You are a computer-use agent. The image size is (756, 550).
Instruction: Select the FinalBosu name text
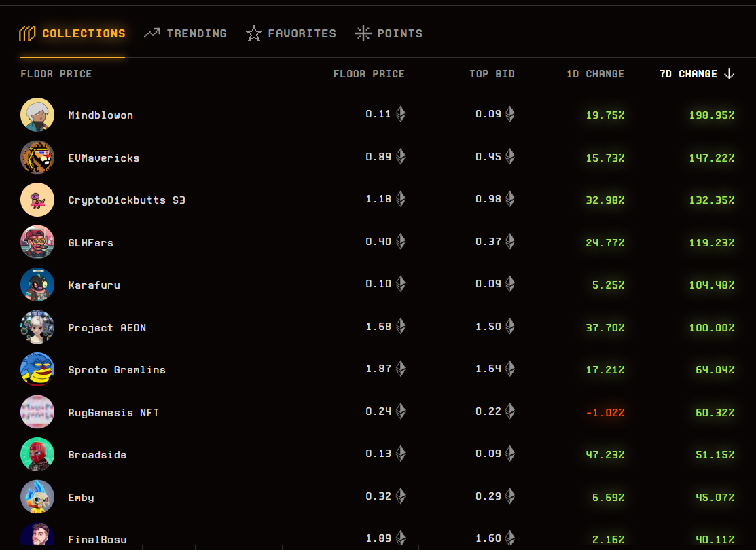[x=97, y=540]
